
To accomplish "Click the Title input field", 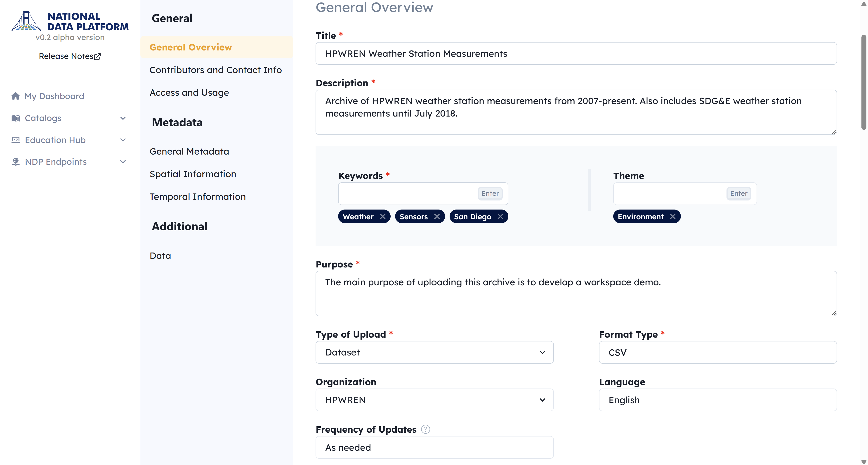I will (576, 54).
